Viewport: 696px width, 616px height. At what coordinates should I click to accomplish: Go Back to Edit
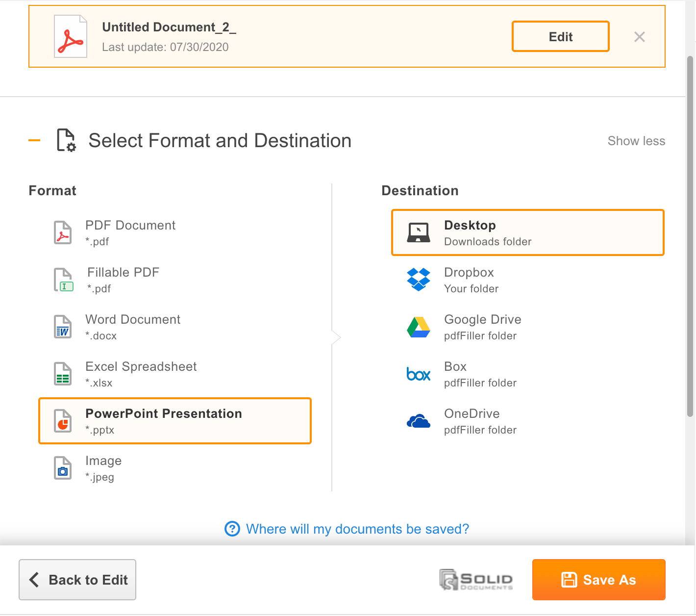[77, 580]
